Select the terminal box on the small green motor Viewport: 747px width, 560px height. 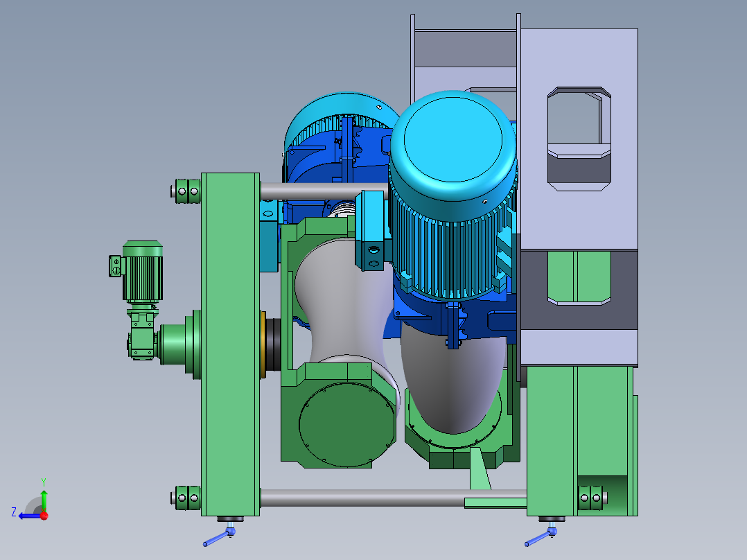115,266
